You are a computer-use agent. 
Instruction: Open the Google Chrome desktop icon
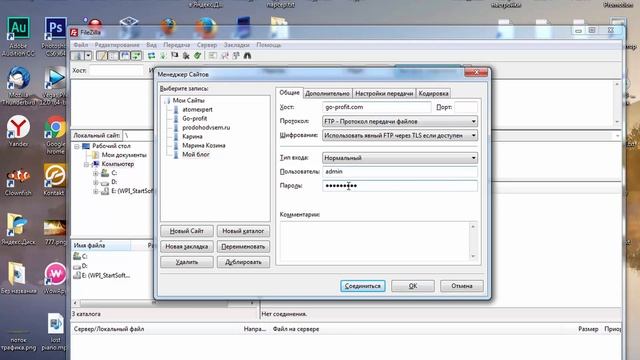(x=55, y=135)
